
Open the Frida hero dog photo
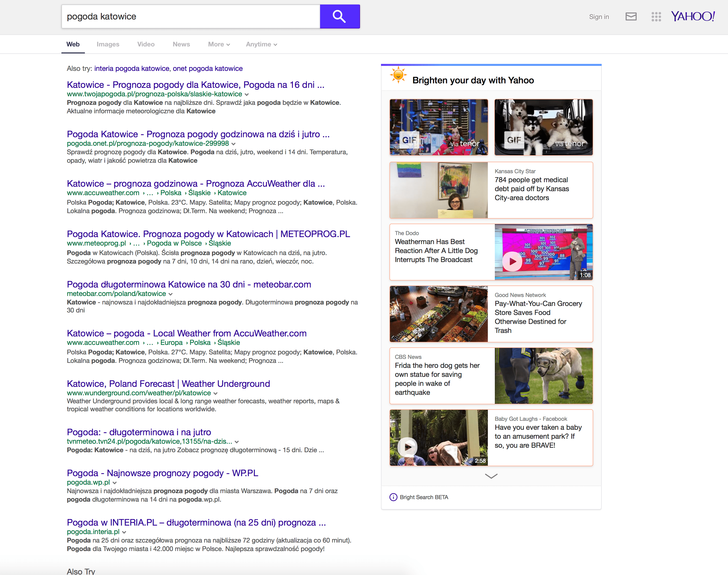[544, 376]
